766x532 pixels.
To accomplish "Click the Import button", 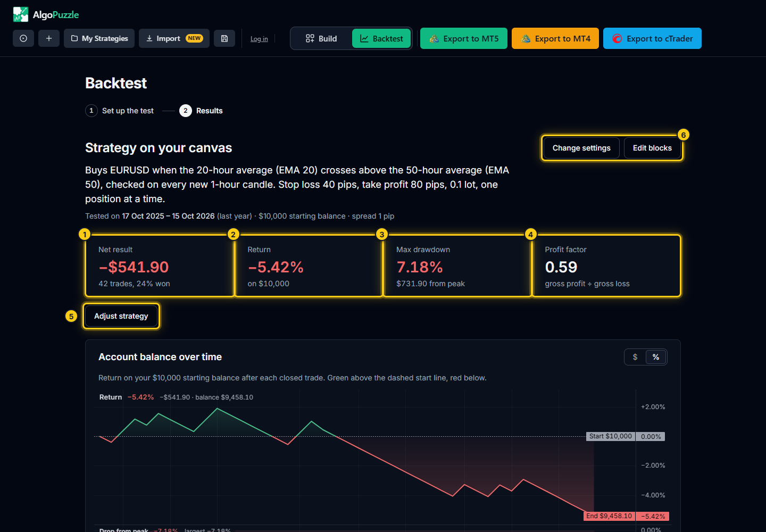I will point(174,38).
